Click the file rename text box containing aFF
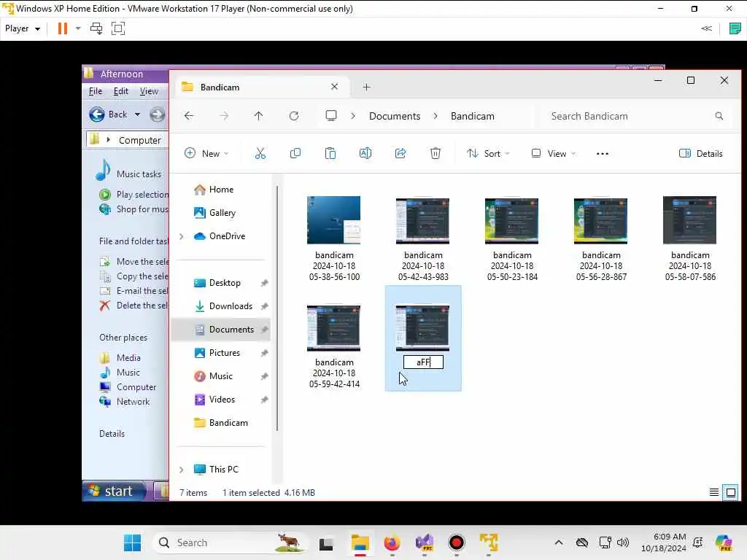747x560 pixels. tap(423, 362)
